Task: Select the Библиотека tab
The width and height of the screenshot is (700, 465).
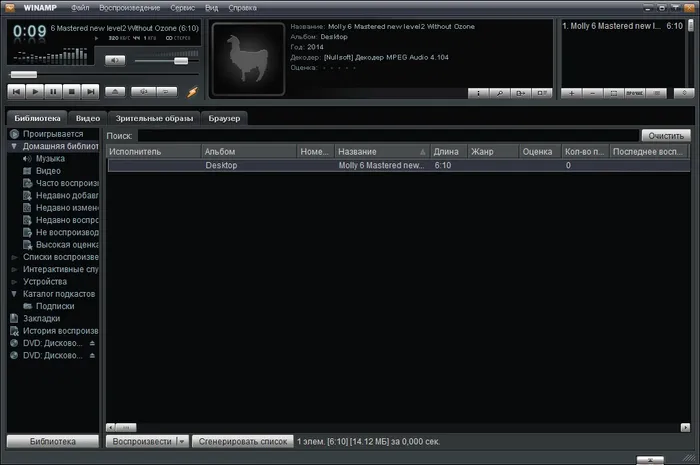Action: 37,118
